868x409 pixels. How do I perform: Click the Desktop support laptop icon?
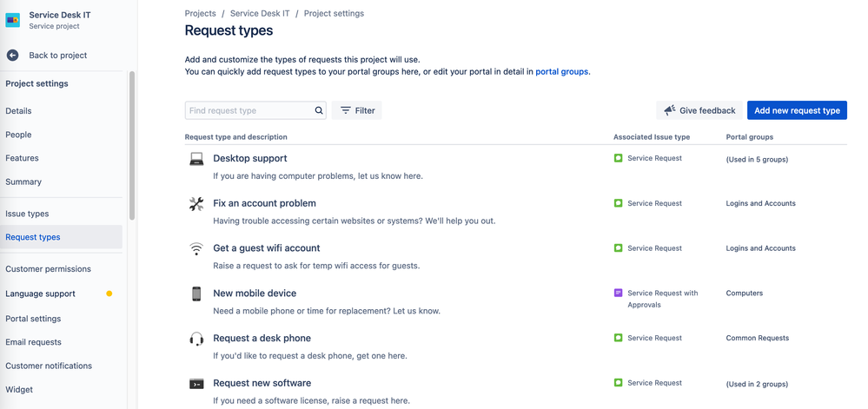tap(196, 159)
